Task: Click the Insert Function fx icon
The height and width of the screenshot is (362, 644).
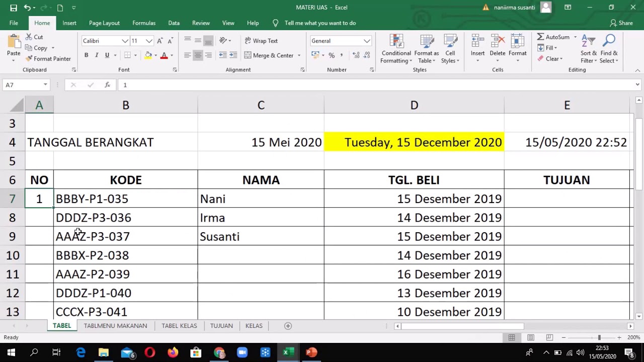Action: (x=107, y=85)
